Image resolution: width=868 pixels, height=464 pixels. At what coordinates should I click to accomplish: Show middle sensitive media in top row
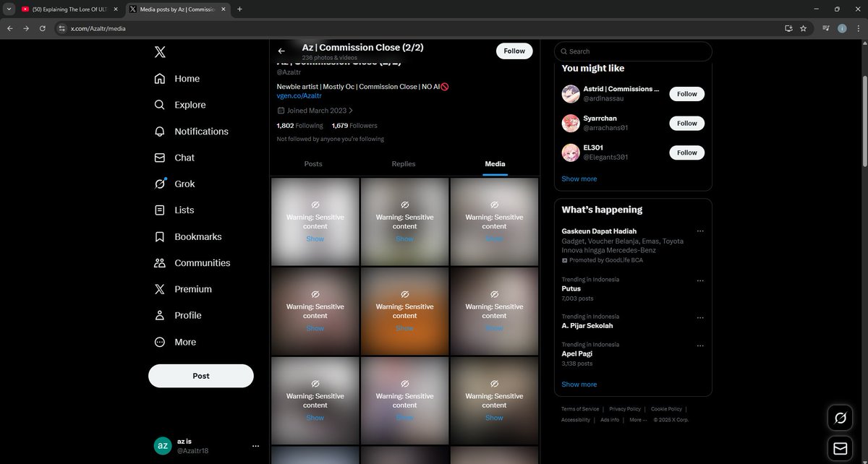click(405, 239)
